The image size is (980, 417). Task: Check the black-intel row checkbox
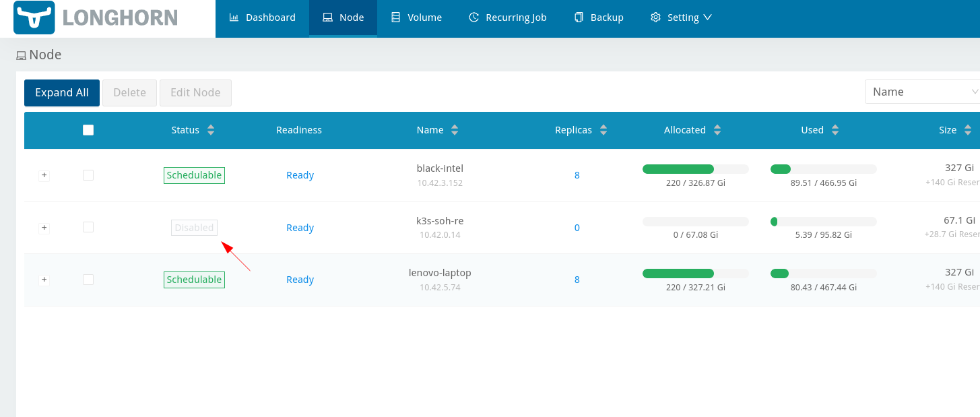tap(88, 175)
